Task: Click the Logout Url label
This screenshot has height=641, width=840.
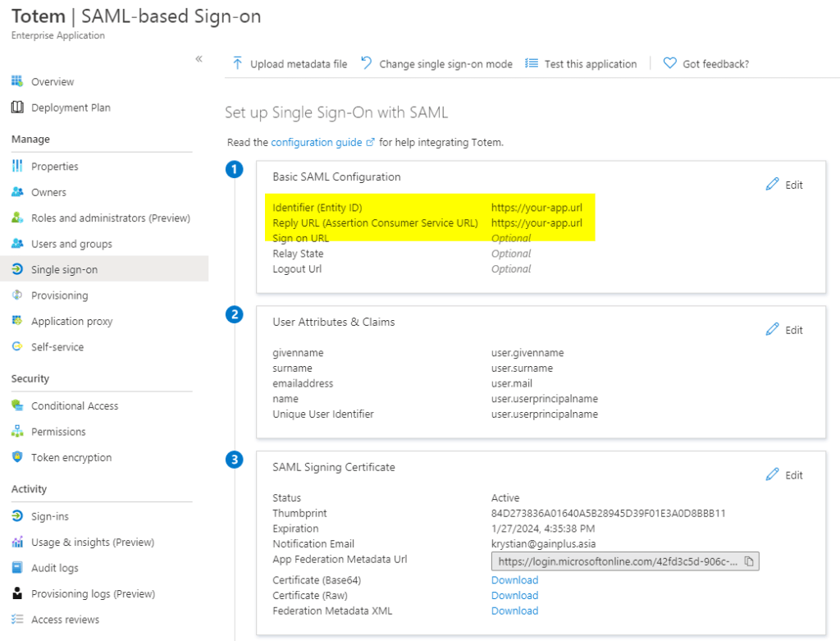Action: click(297, 268)
